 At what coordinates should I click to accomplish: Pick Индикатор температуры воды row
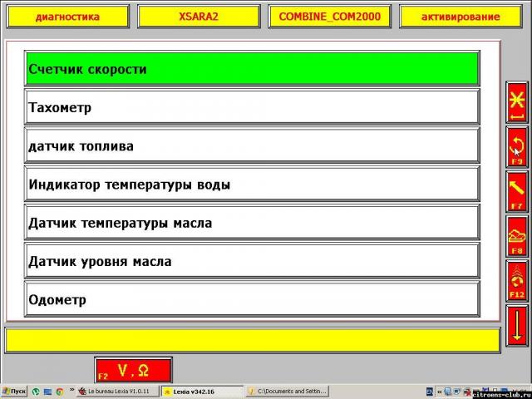[252, 184]
